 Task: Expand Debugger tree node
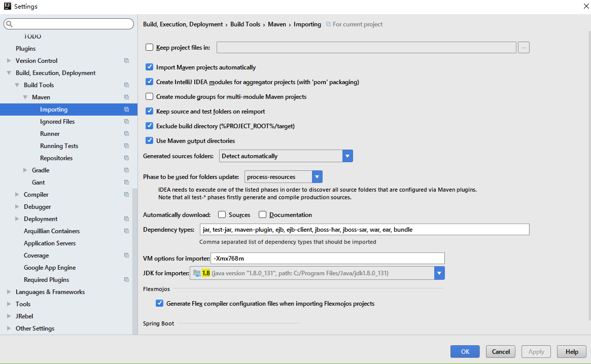point(17,207)
